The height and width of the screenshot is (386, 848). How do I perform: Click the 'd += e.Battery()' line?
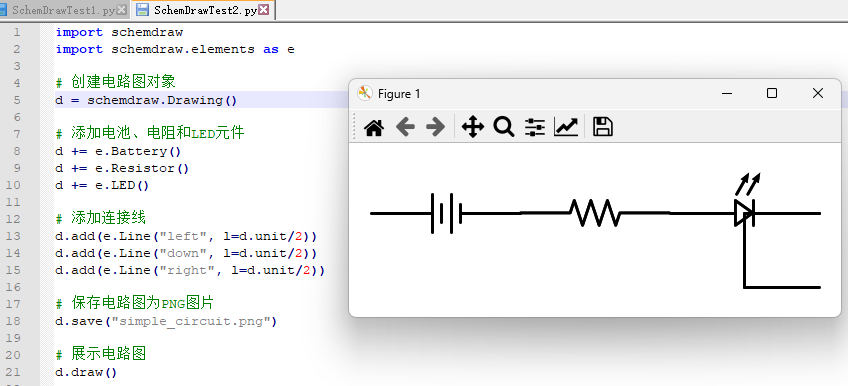coord(118,151)
